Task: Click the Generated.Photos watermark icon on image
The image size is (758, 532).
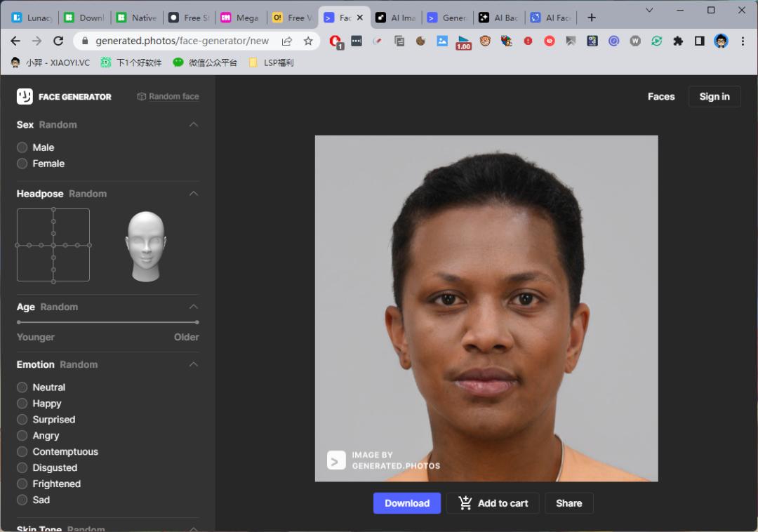Action: tap(335, 460)
